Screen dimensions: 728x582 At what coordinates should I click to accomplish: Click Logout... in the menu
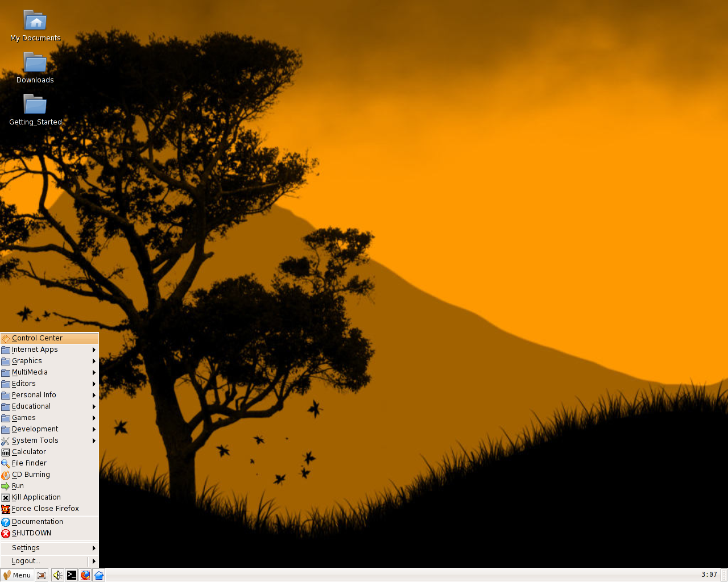coord(44,561)
